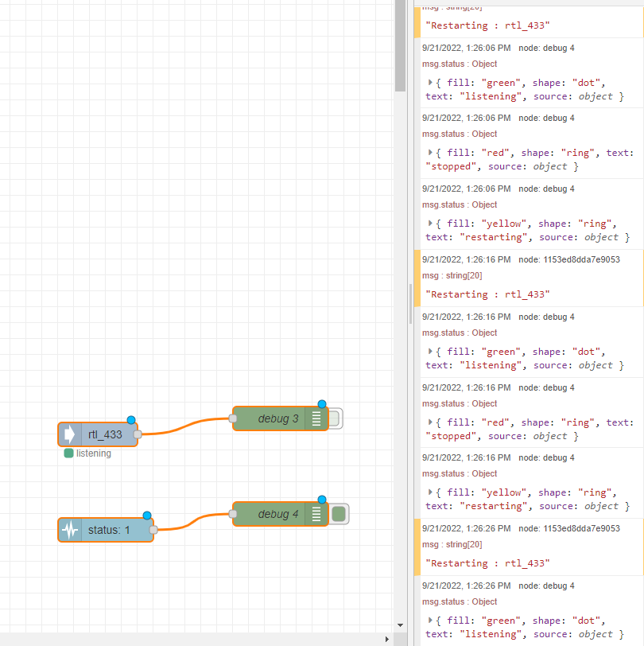Expand the 1:26:06 PM red stopped status object
644x646 pixels.
pyautogui.click(x=430, y=153)
